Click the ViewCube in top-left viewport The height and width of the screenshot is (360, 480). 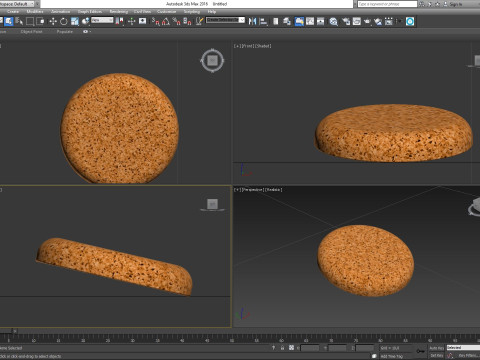pyautogui.click(x=212, y=61)
